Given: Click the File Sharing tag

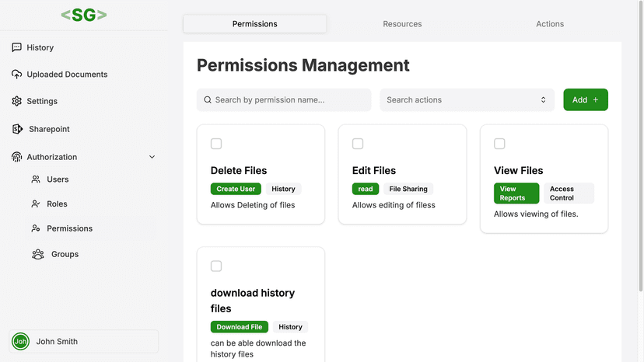Looking at the screenshot, I should 408,189.
